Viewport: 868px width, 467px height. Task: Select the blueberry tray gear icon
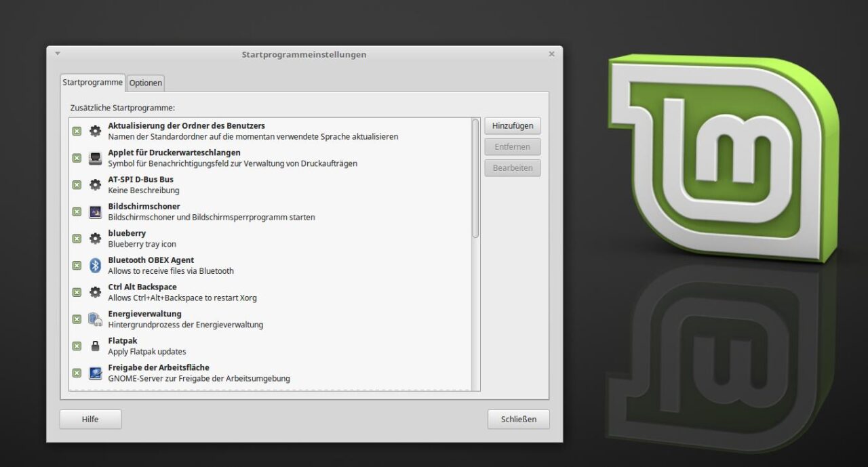(x=95, y=238)
